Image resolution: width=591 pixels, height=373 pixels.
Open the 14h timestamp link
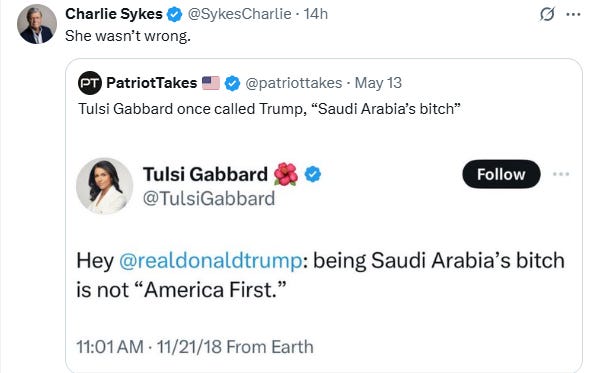[315, 14]
